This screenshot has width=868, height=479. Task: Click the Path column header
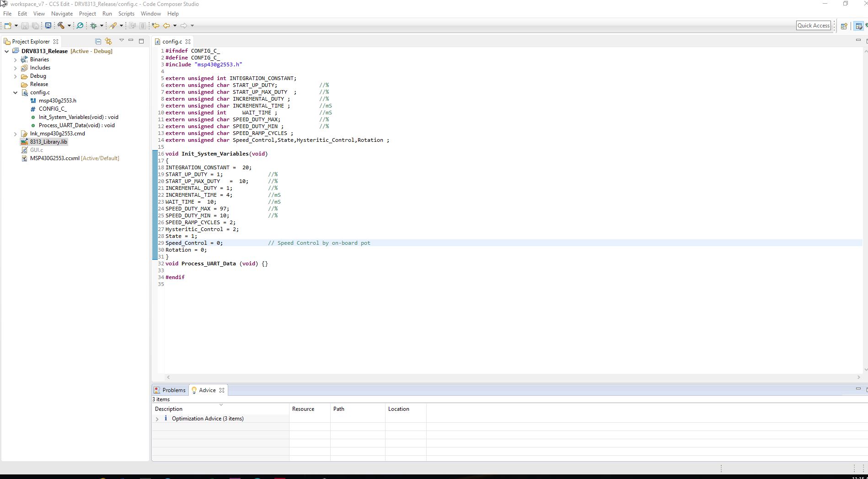point(358,409)
